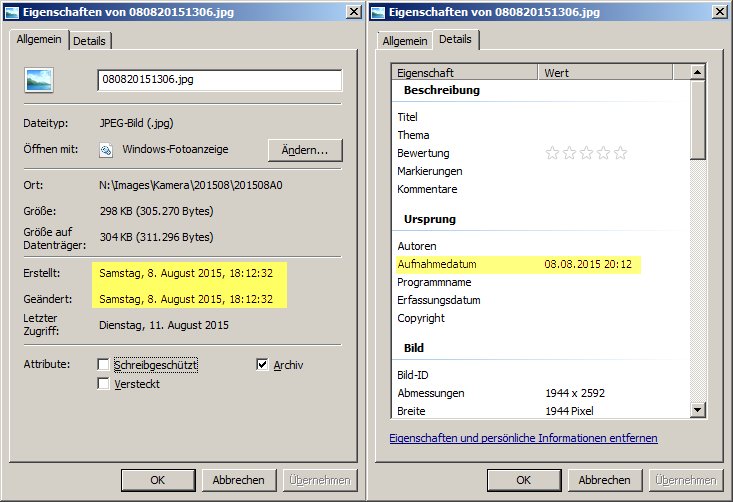This screenshot has height=502, width=733.
Task: Switch to Details tab in left dialog
Action: tap(91, 41)
